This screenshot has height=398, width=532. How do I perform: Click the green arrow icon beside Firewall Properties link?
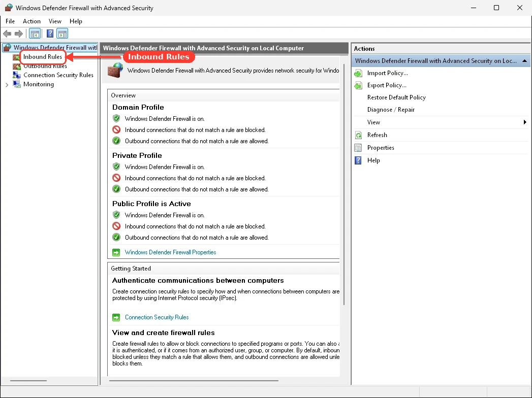116,252
